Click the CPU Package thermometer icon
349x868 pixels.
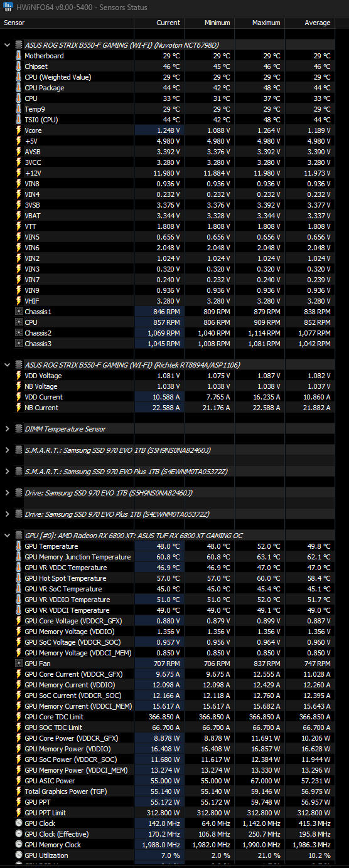pos(18,88)
